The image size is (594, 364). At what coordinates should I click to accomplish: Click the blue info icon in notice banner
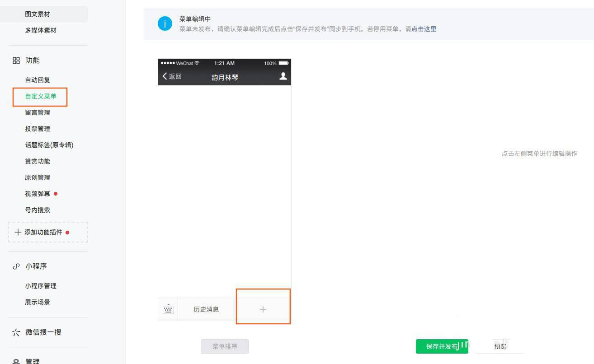tap(165, 23)
